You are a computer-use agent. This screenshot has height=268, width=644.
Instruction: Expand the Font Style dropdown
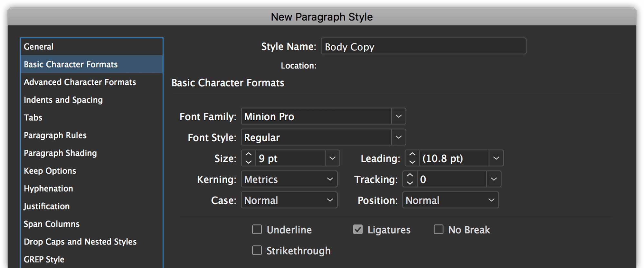[x=398, y=137]
